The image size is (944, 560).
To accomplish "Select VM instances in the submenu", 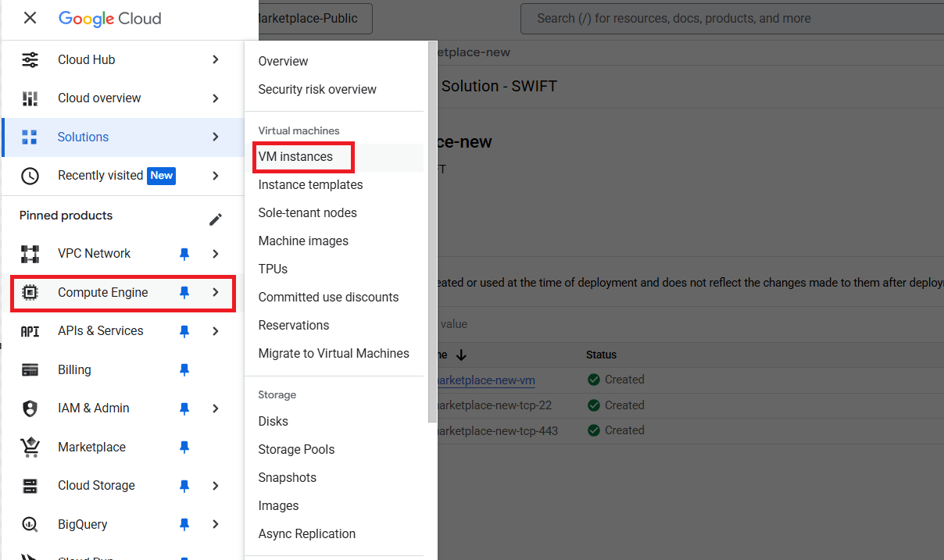I will pyautogui.click(x=295, y=156).
